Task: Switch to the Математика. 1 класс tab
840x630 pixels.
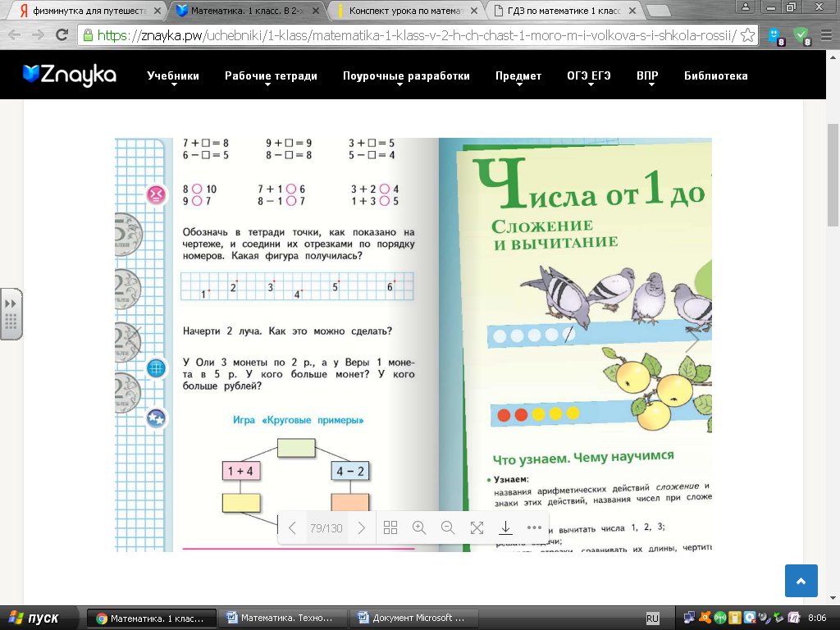Action: pyautogui.click(x=246, y=10)
